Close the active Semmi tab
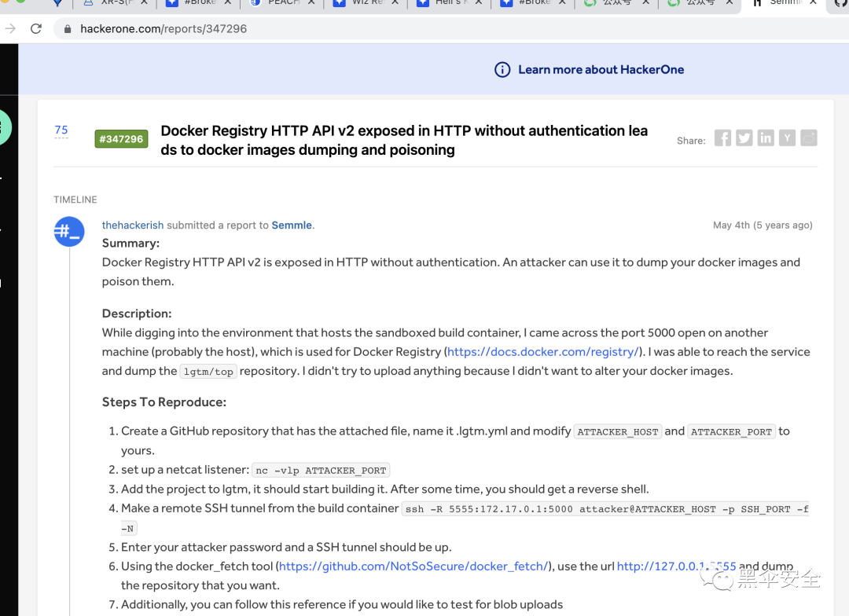 813,2
